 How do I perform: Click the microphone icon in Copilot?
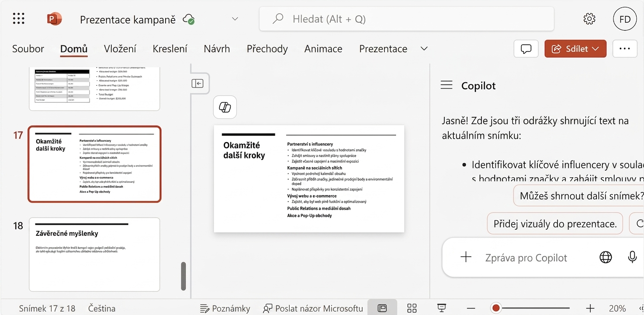(x=632, y=257)
